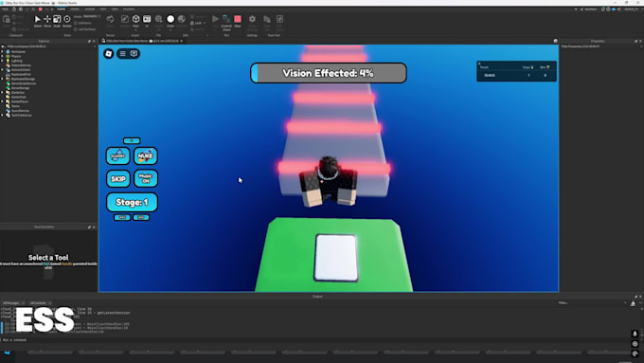Screen dimensions: 644x363
Task: Click the microphone icon at bottom right
Action: point(635,334)
